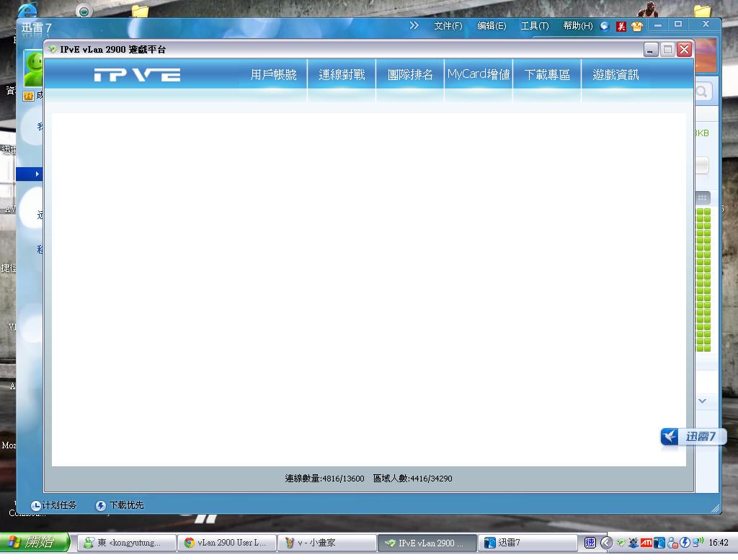Switch to the 團隊排名 tab
This screenshot has width=738, height=560.
(410, 75)
